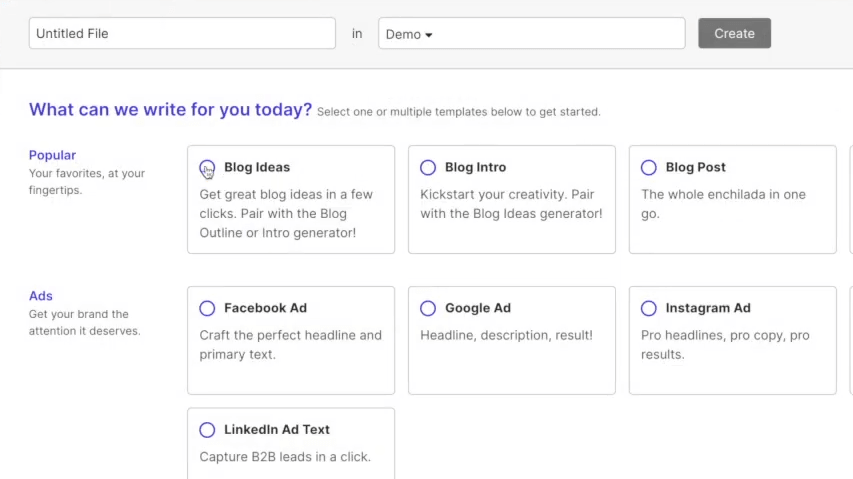Tick the LinkedIn Ad Text radio circle

207,430
